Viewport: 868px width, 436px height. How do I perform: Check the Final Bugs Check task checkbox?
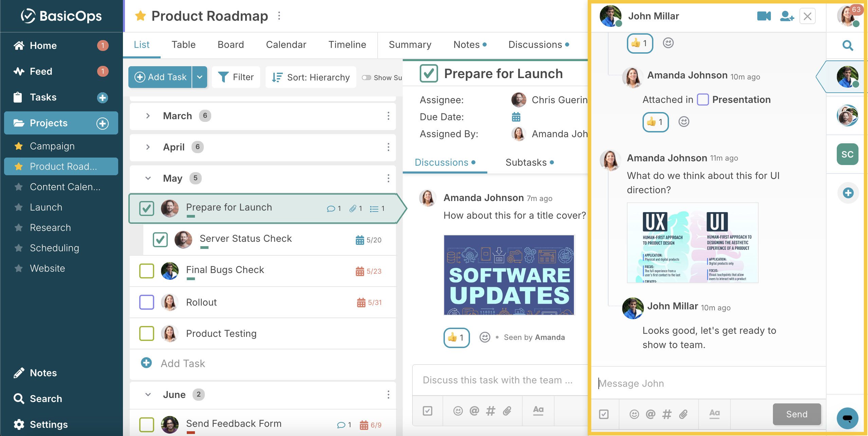[147, 271]
